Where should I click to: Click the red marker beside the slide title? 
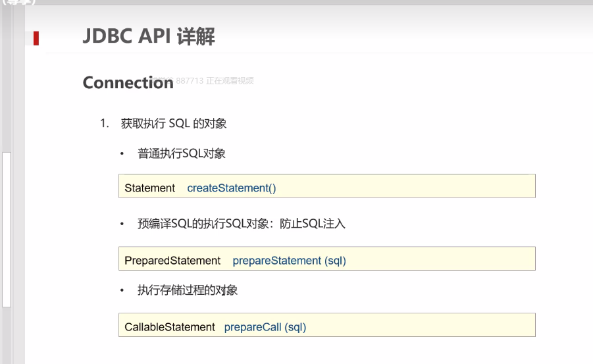36,38
